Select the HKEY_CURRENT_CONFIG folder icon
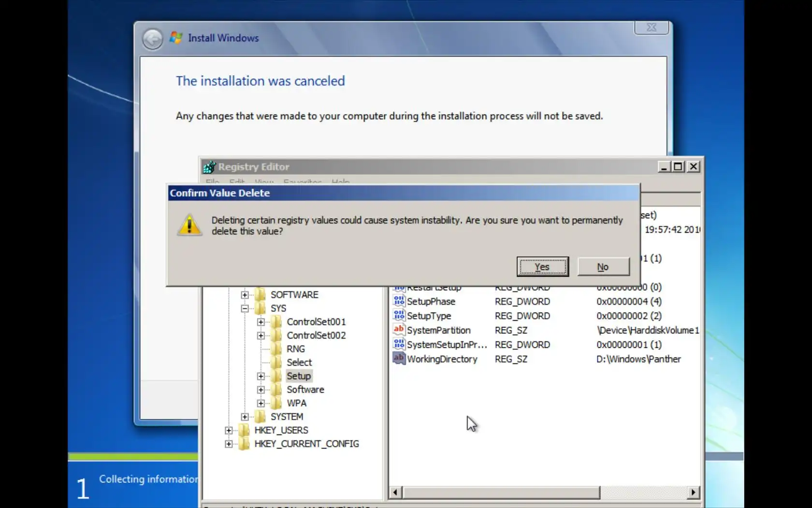This screenshot has height=508, width=812. point(244,443)
